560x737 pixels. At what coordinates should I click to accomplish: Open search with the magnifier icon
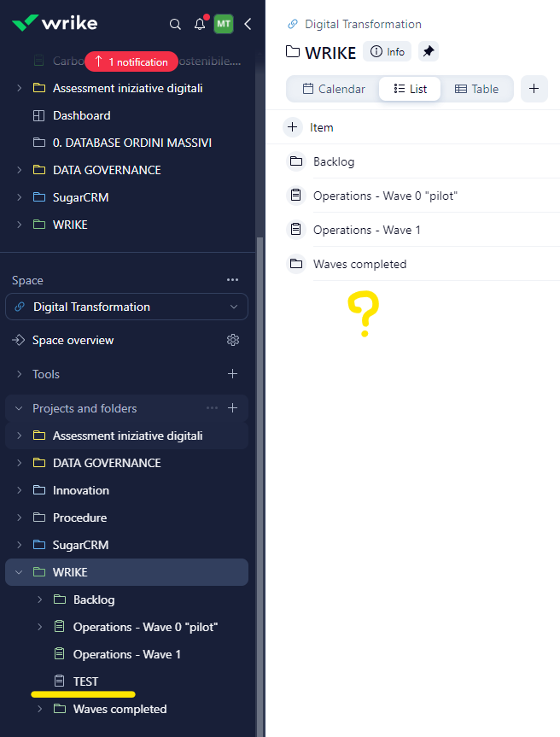(175, 24)
